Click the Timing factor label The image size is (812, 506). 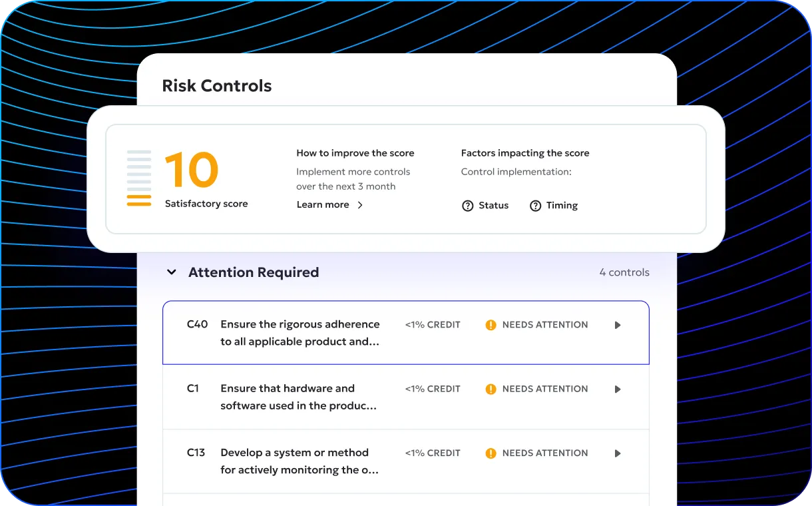coord(562,206)
